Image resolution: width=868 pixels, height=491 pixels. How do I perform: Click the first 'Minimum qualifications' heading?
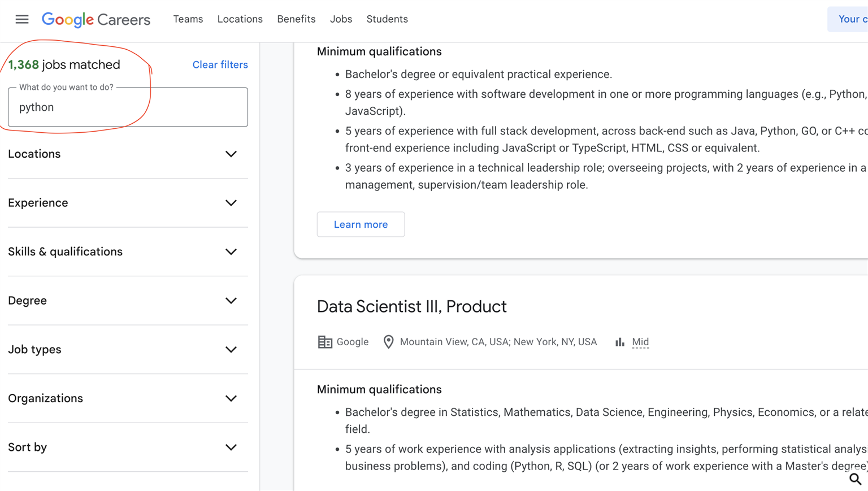(379, 51)
